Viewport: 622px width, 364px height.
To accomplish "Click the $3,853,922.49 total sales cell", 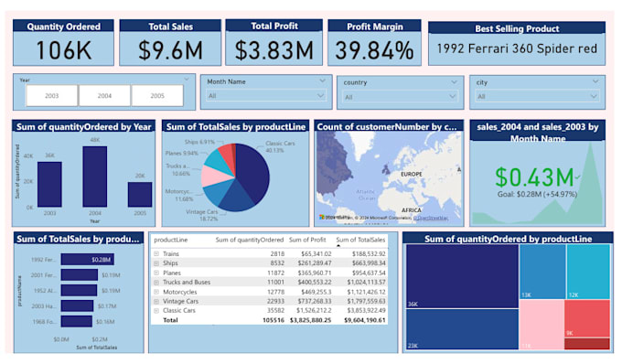I will pyautogui.click(x=366, y=310).
